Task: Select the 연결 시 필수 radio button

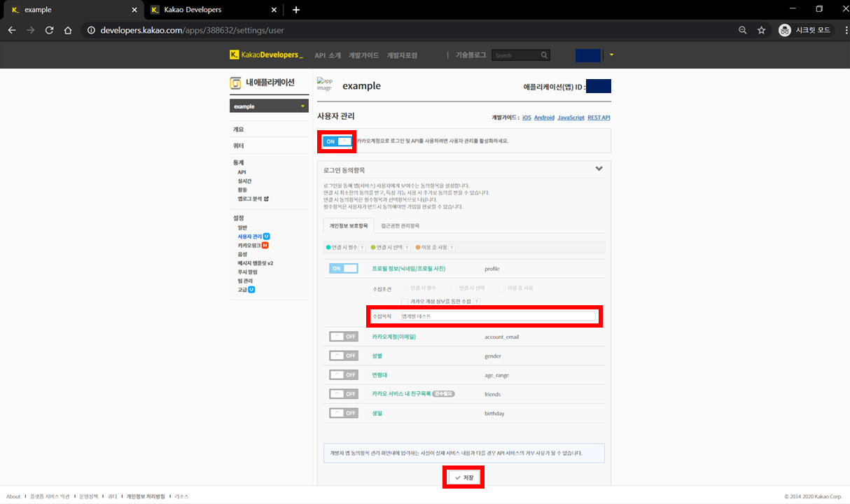Action: click(404, 288)
